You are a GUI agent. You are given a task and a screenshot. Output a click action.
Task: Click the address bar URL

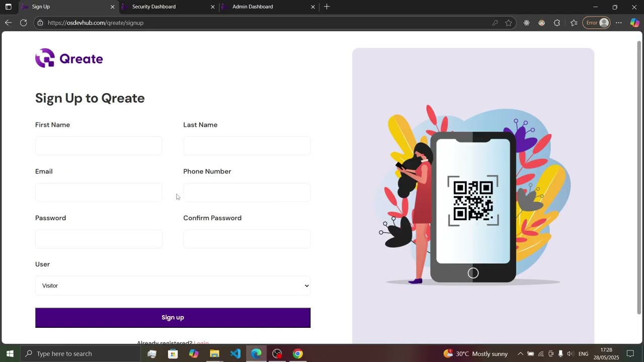point(96,23)
